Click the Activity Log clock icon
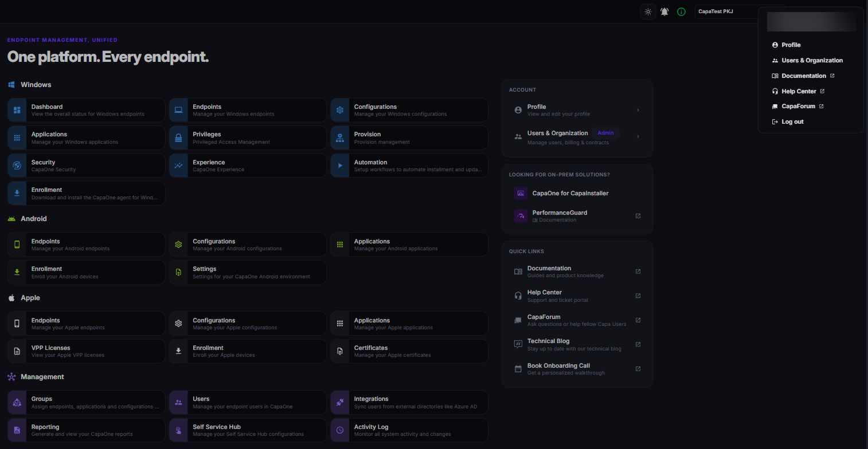 coord(340,430)
